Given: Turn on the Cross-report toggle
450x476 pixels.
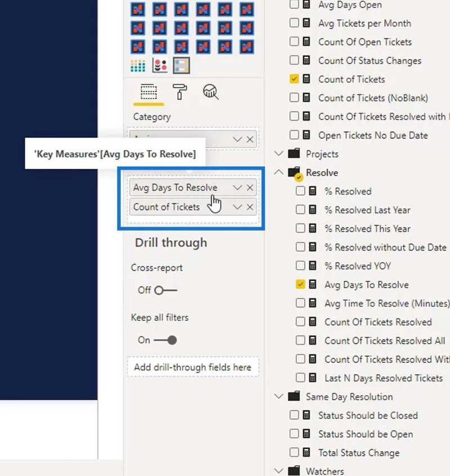Looking at the screenshot, I should pyautogui.click(x=166, y=290).
